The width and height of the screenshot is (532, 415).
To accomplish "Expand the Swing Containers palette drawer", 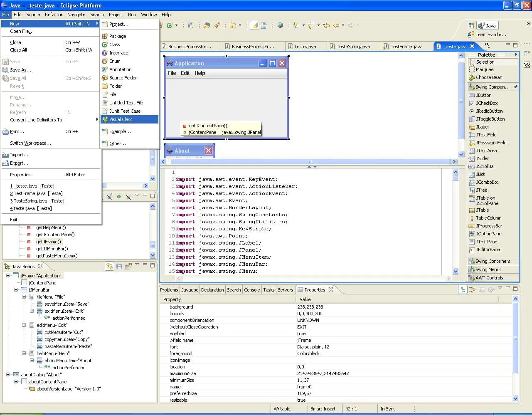I will click(493, 261).
